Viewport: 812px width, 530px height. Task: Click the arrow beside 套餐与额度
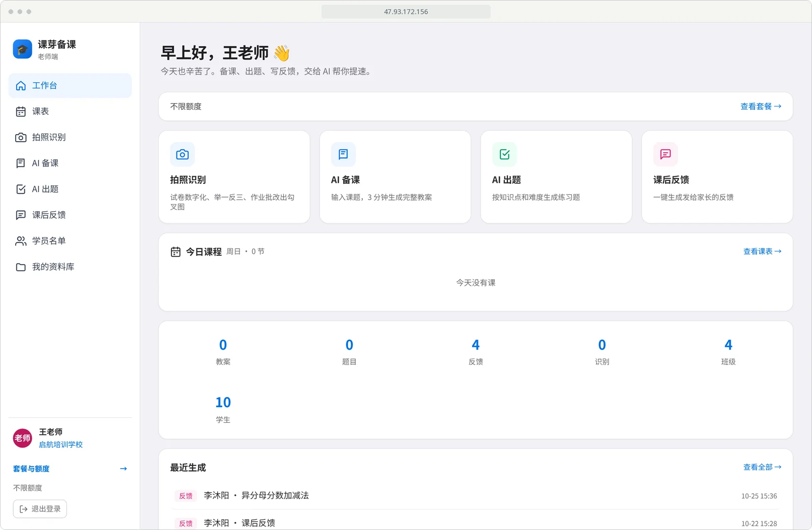click(x=123, y=469)
